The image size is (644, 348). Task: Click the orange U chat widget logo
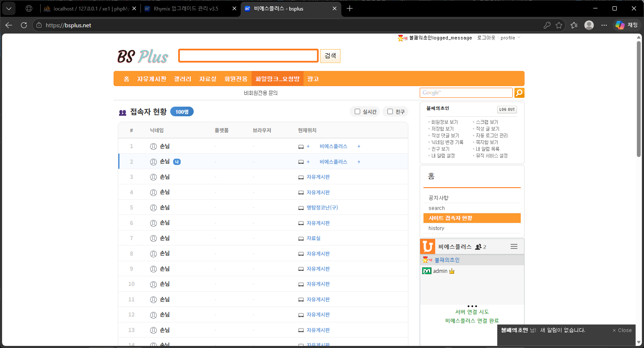(427, 246)
